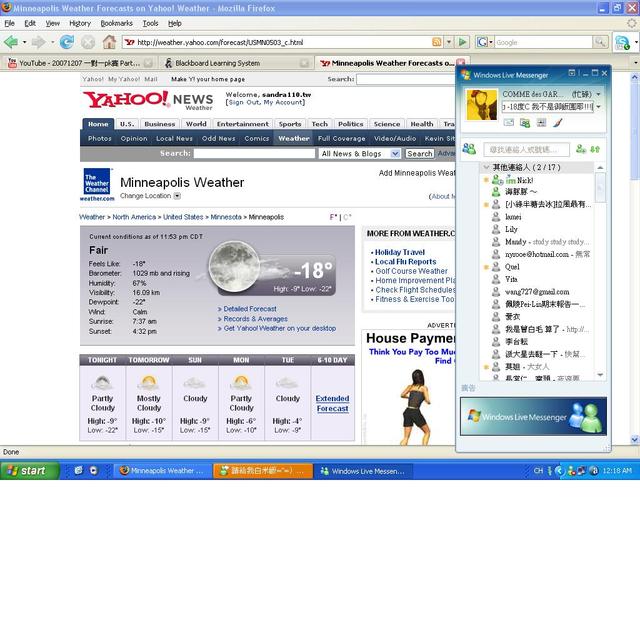Image resolution: width=640 pixels, height=640 pixels.
Task: Click the Sign Out link
Action: tap(240, 102)
